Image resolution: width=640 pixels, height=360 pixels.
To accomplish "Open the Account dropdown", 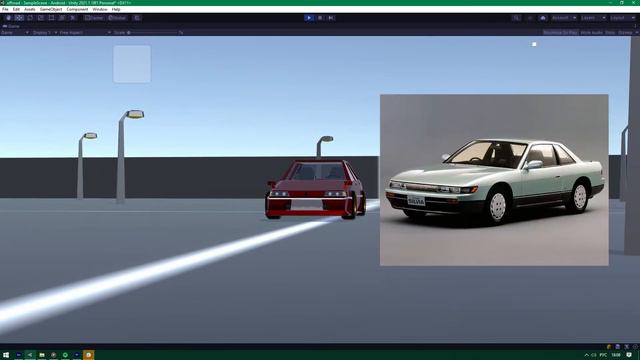I will (563, 18).
